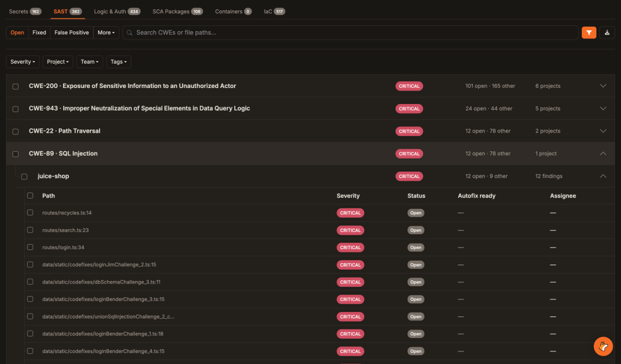
Task: Click the Search CWEs or file paths field
Action: pyautogui.click(x=351, y=32)
